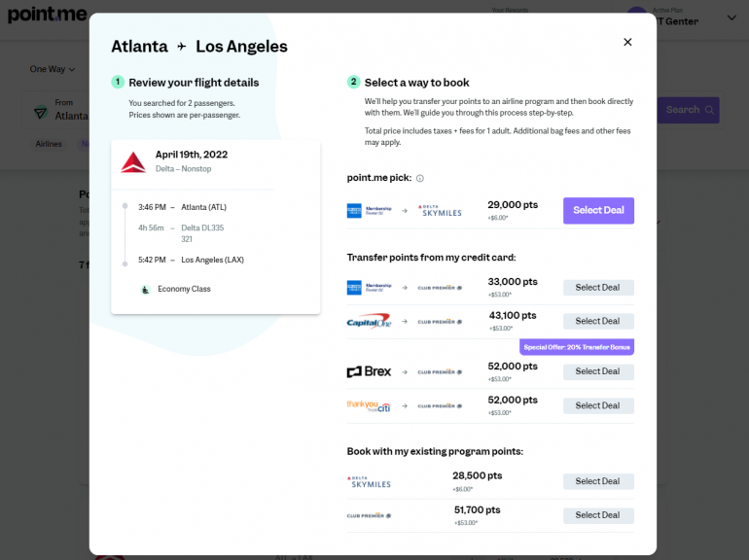The height and width of the screenshot is (560, 749).
Task: Click the Economy Class seat icon
Action: coord(146,289)
